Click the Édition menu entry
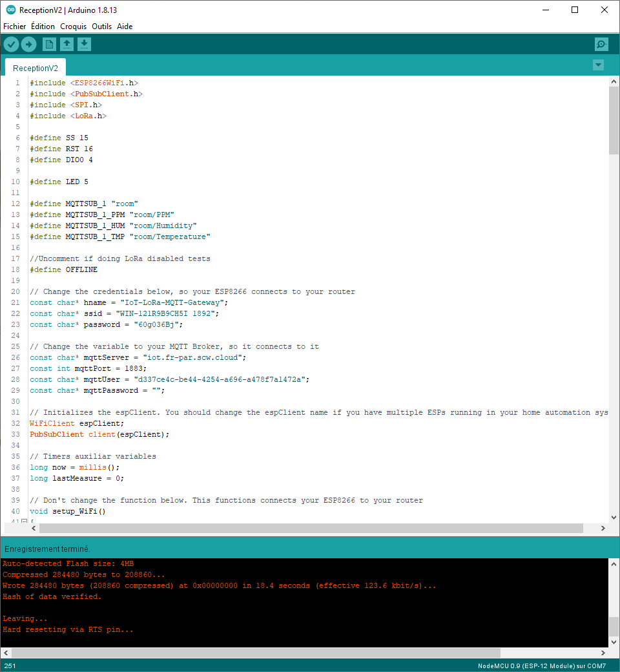This screenshot has height=672, width=620. pos(43,26)
